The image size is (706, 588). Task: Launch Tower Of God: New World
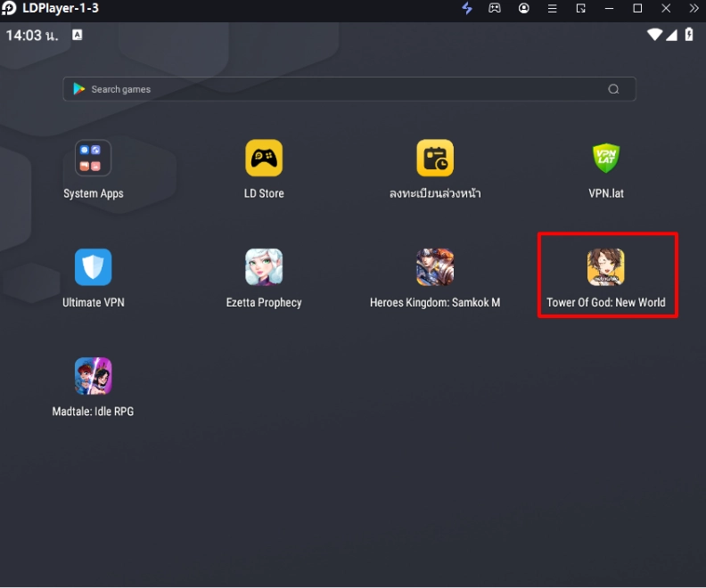606,266
